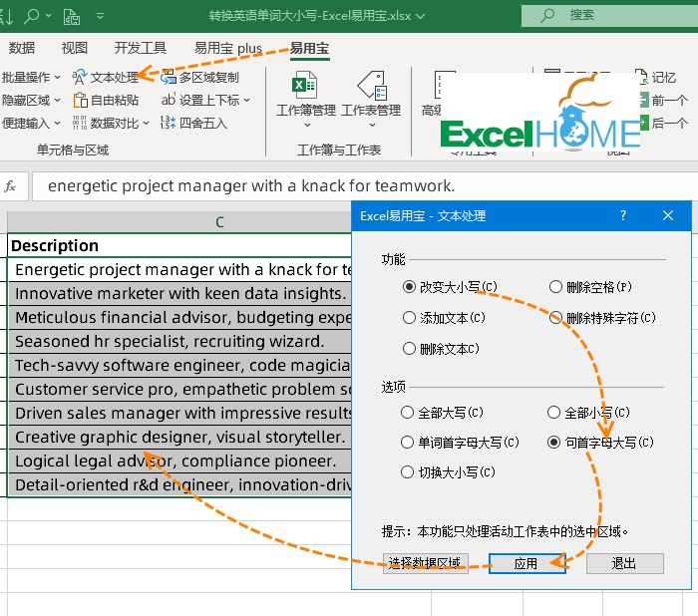The height and width of the screenshot is (616, 698).
Task: Select cell 'Innovative marketer with keen data insights.'
Action: pos(179,293)
